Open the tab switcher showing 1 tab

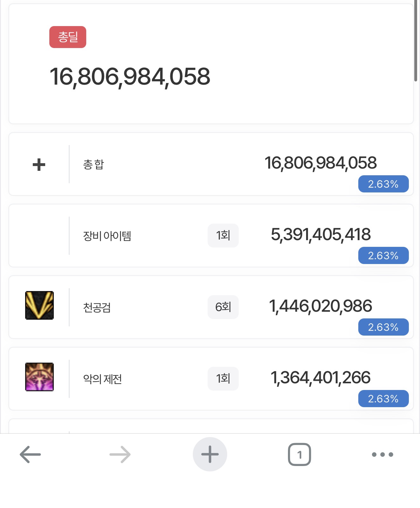click(299, 454)
